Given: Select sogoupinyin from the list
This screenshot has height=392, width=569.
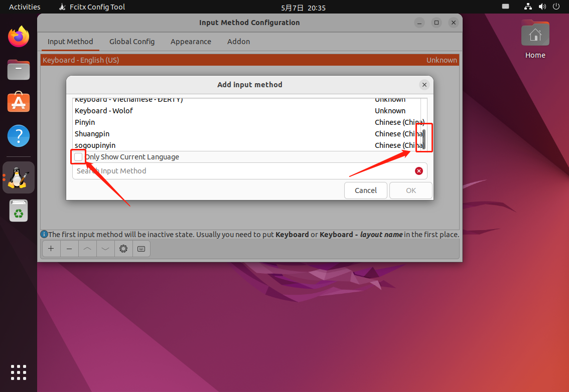Looking at the screenshot, I should [x=95, y=145].
